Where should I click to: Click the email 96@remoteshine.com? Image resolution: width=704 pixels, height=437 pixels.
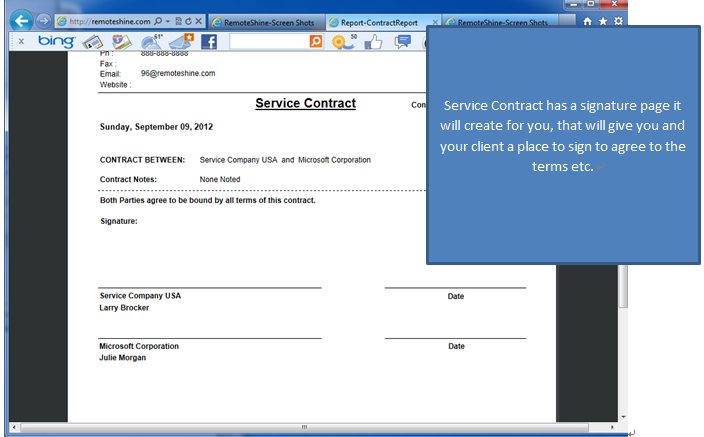coord(178,73)
